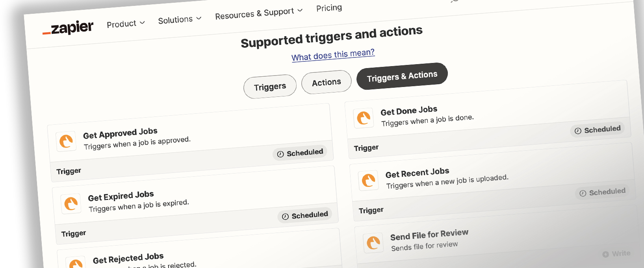The image size is (644, 268).
Task: Open the Pricing menu item
Action: pos(329,8)
